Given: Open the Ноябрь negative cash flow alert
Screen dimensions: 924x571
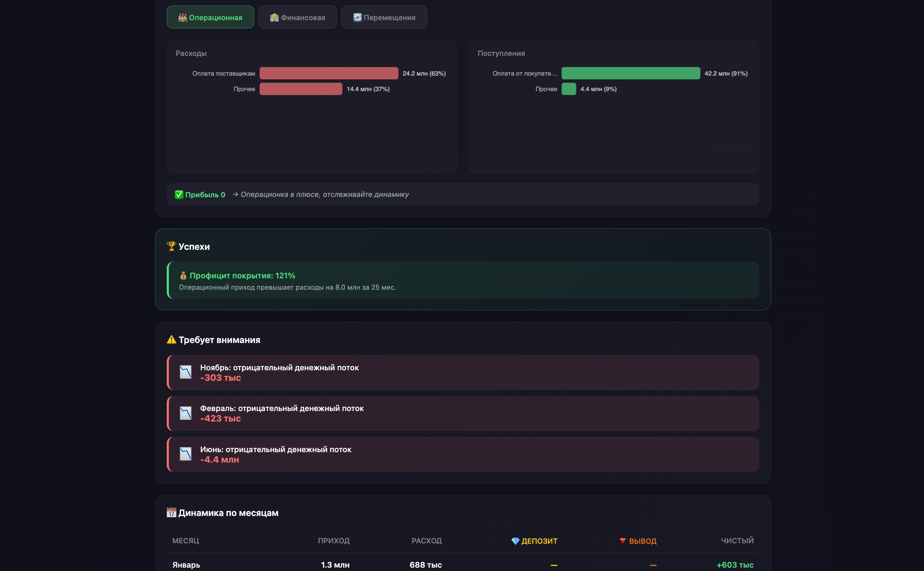Looking at the screenshot, I should [x=462, y=372].
